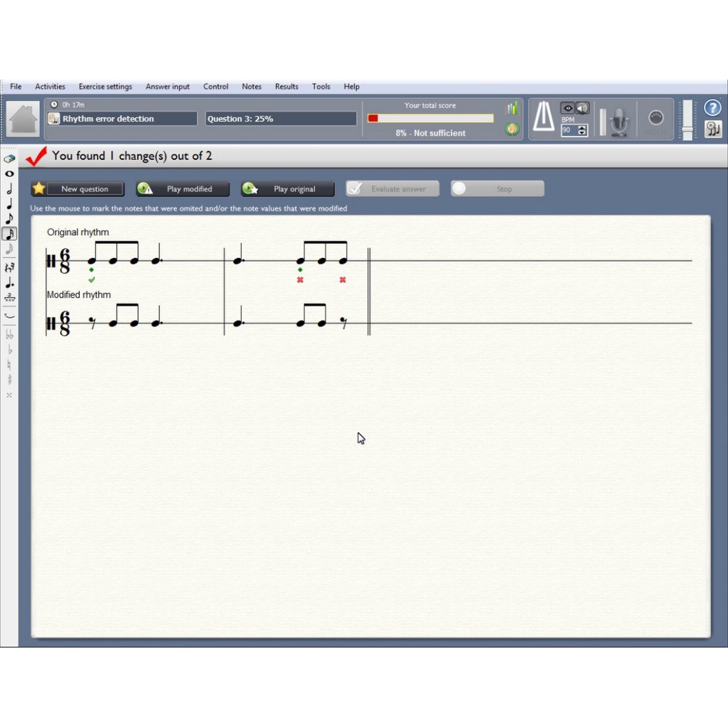728x728 pixels.
Task: Select the sixteenth note tool
Action: (9, 233)
